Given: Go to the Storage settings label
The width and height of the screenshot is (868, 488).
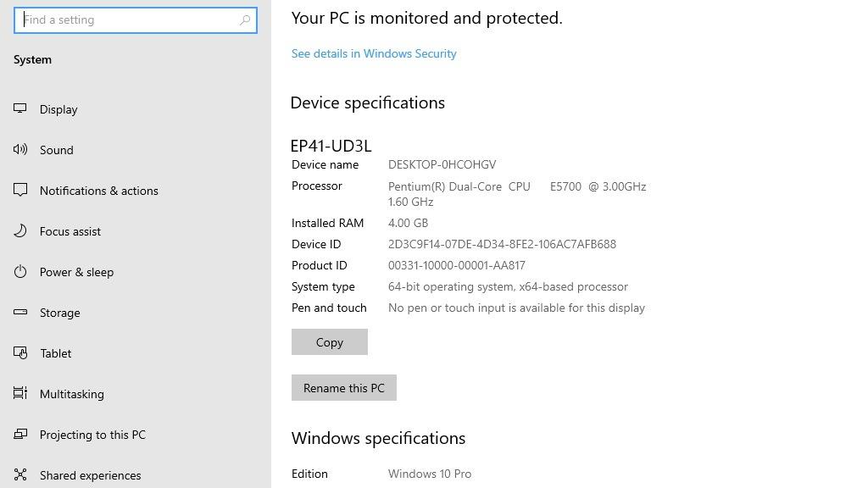Looking at the screenshot, I should 60,313.
